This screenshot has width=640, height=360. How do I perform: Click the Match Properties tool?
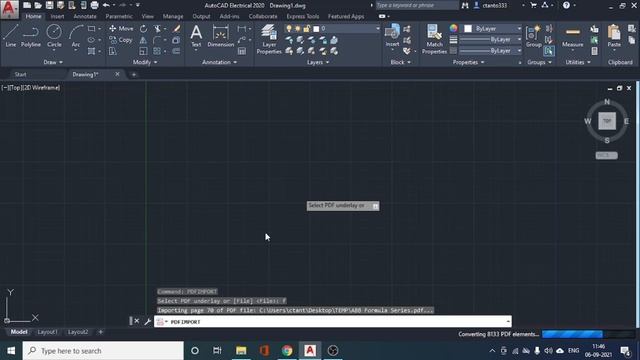pyautogui.click(x=434, y=39)
